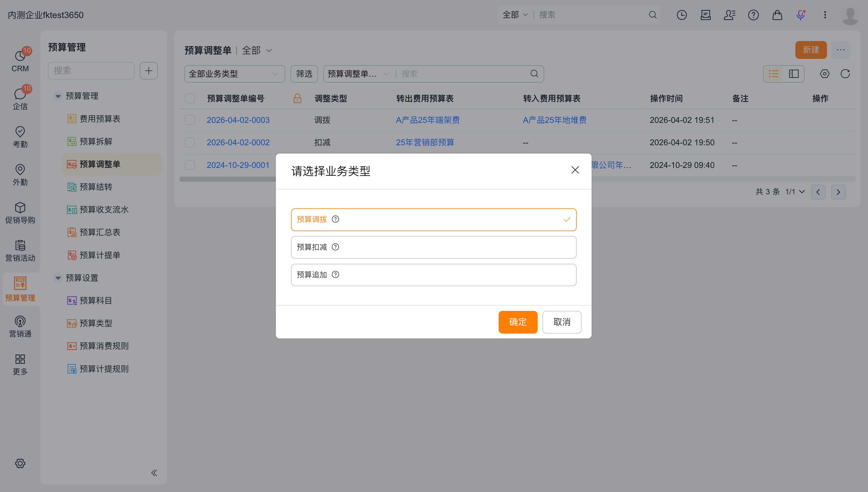Viewport: 868px width, 492px height.
Task: Open the CRM module icon
Action: pyautogui.click(x=20, y=60)
